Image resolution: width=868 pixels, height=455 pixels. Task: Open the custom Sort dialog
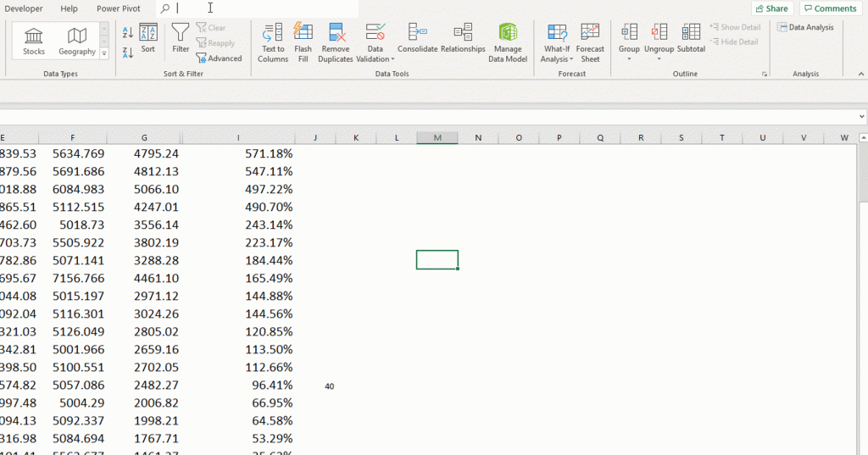click(147, 38)
